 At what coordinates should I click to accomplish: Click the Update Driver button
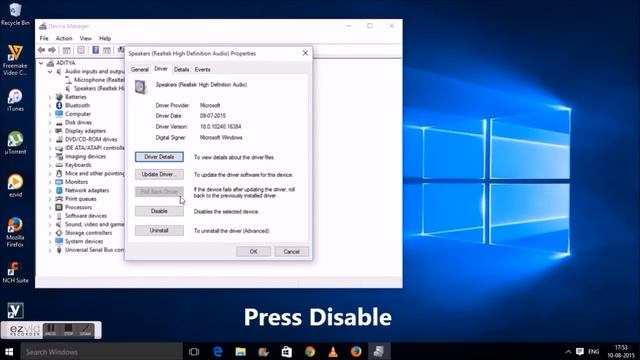tap(159, 174)
